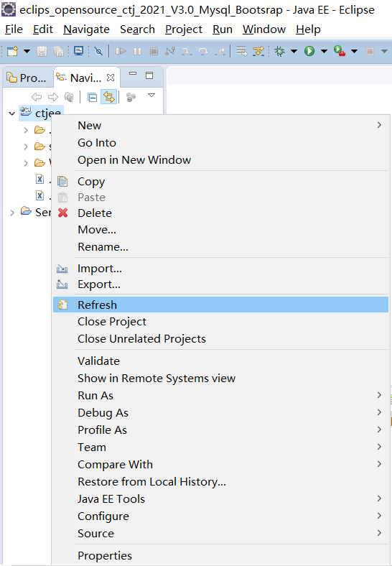Expand the New submenu arrow
Screen dimensions: 392x566
coord(379,125)
